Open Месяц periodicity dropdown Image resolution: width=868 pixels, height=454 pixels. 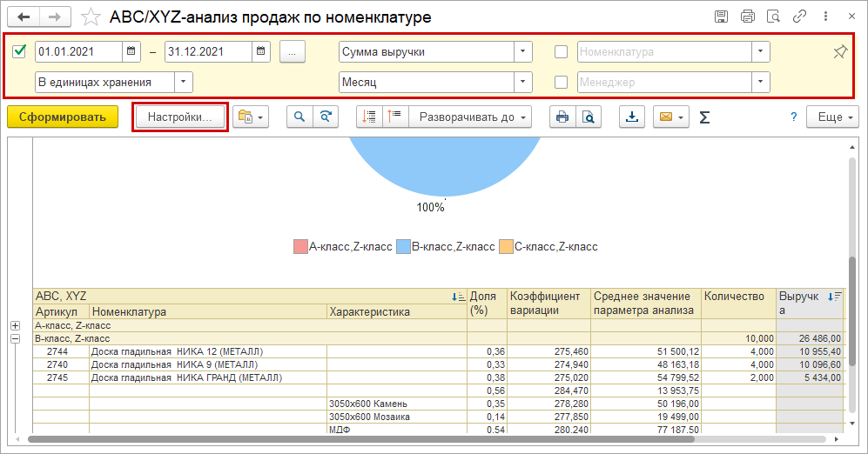(522, 82)
